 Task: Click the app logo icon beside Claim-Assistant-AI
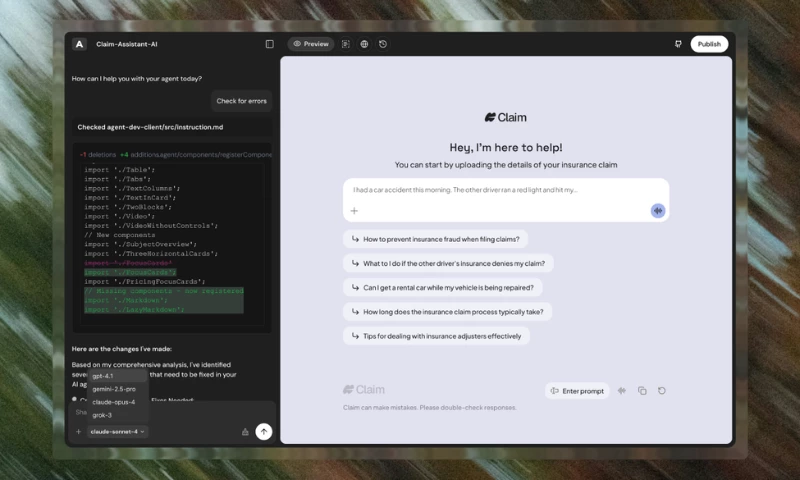pyautogui.click(x=79, y=44)
